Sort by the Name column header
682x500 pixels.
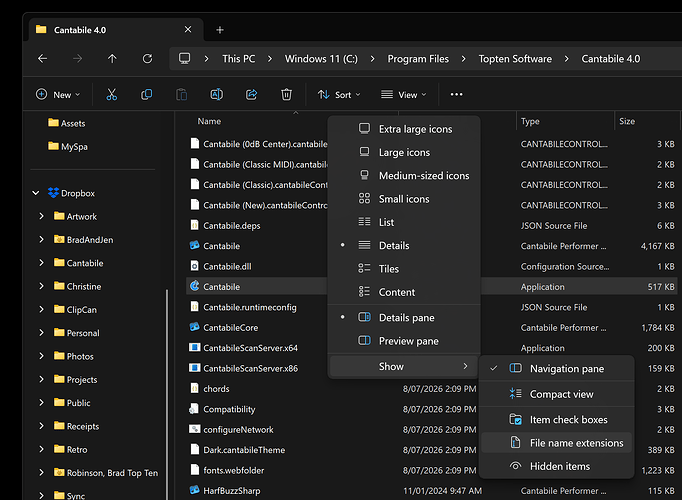(209, 121)
